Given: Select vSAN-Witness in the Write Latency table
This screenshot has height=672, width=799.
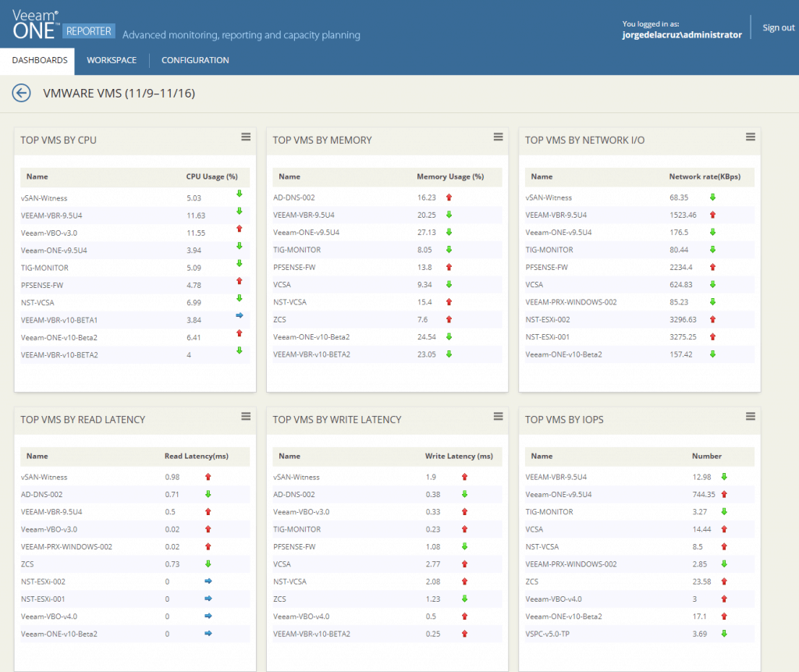Looking at the screenshot, I should pyautogui.click(x=387, y=477).
